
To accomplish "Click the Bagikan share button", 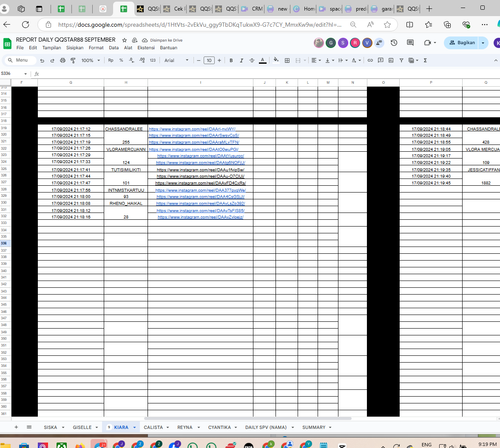I will pos(462,43).
